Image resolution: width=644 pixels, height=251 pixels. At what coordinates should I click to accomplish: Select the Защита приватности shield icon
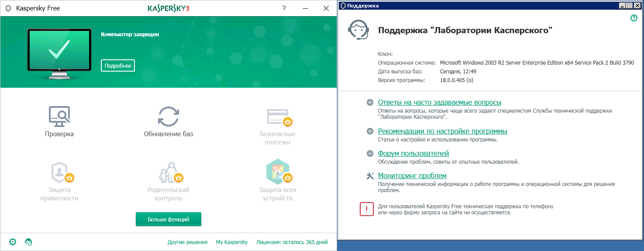point(59,172)
